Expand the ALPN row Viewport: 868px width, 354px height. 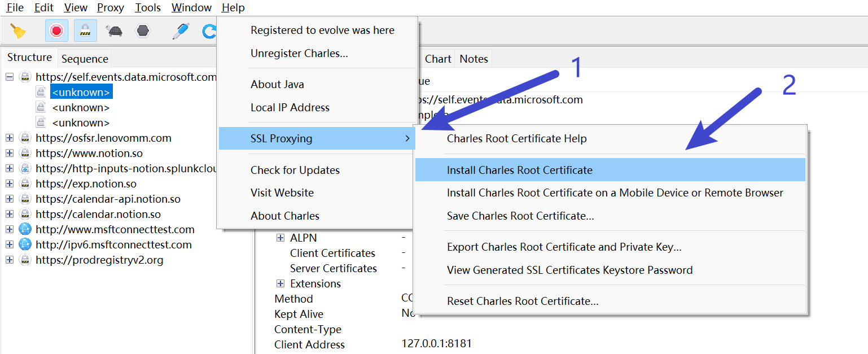280,238
